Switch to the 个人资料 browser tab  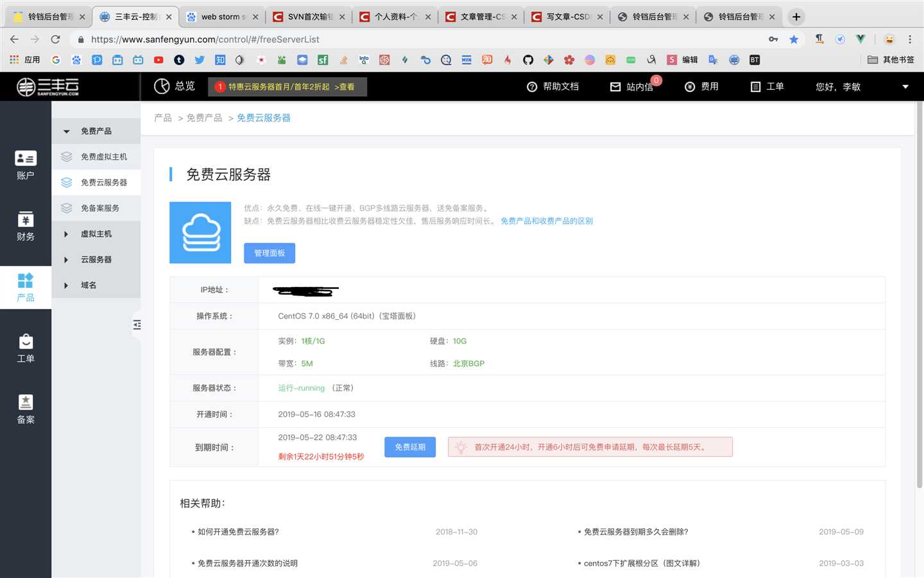[394, 17]
